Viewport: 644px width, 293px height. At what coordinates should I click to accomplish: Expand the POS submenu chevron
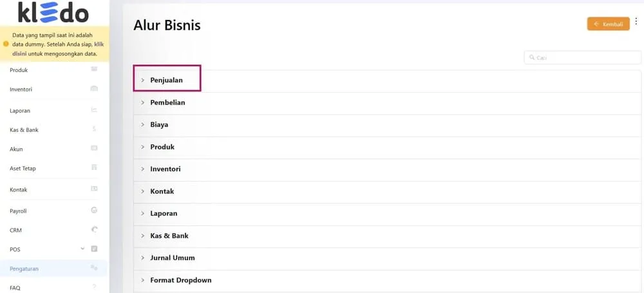point(82,249)
